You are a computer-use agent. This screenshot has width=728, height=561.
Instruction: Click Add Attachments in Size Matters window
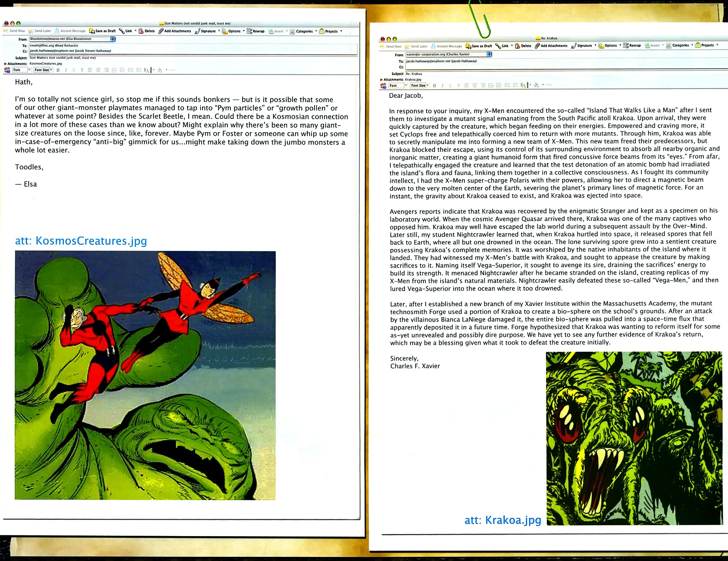(x=175, y=31)
